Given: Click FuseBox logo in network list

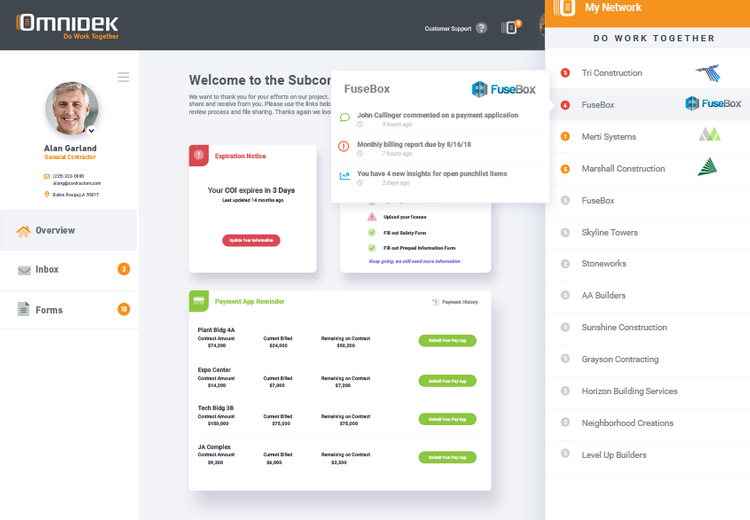Looking at the screenshot, I should click(x=713, y=103).
